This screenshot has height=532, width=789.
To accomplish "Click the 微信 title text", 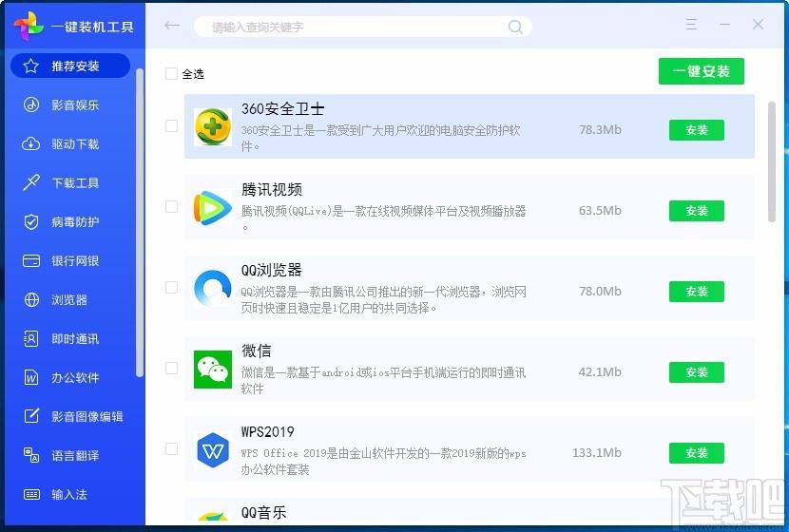I will 256,351.
